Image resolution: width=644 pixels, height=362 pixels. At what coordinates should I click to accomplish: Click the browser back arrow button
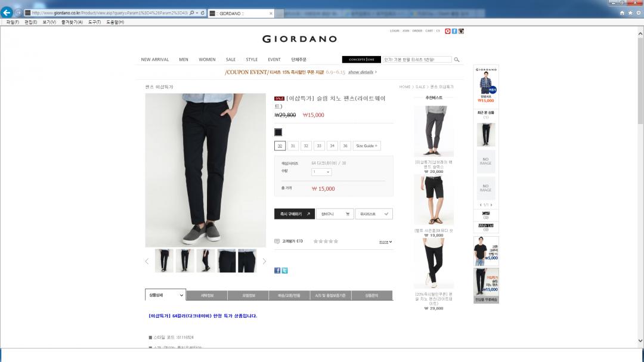tap(7, 13)
